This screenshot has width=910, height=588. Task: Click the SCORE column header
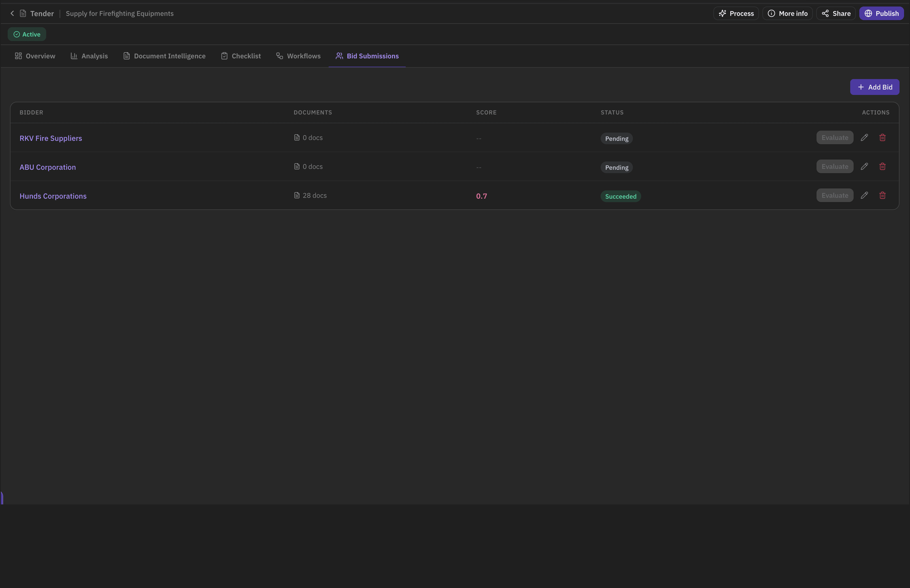[x=486, y=112]
